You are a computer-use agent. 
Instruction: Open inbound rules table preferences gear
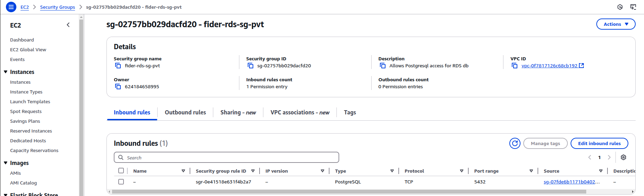pos(623,157)
